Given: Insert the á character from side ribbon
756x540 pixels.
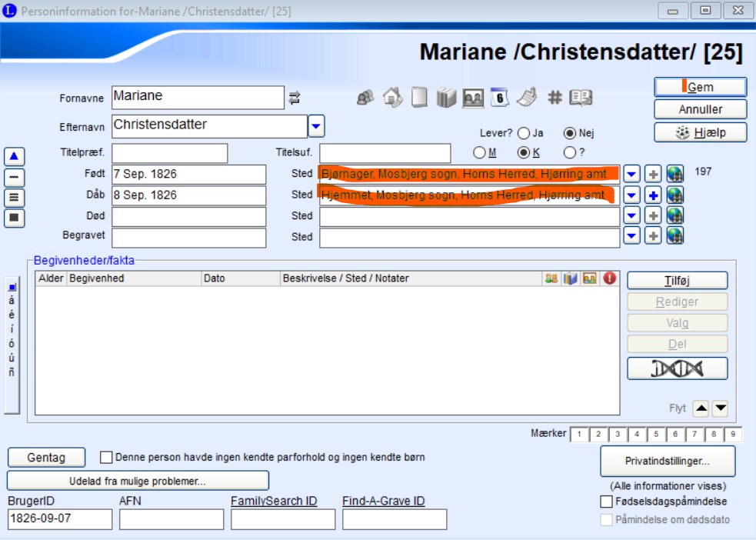Looking at the screenshot, I should coord(12,301).
